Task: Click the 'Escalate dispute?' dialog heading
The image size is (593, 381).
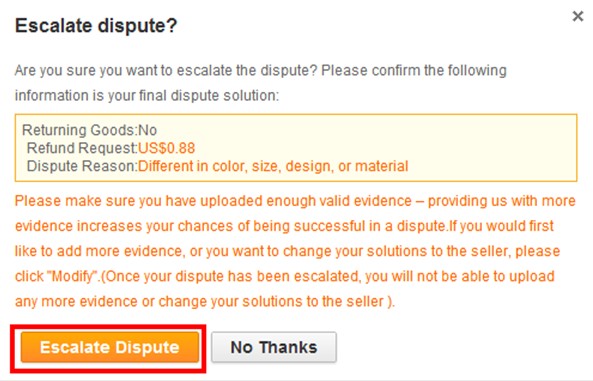Action: (96, 26)
